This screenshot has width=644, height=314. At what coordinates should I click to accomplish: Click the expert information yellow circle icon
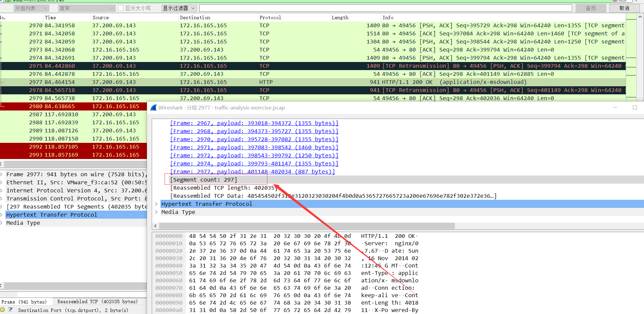pyautogui.click(x=3, y=310)
